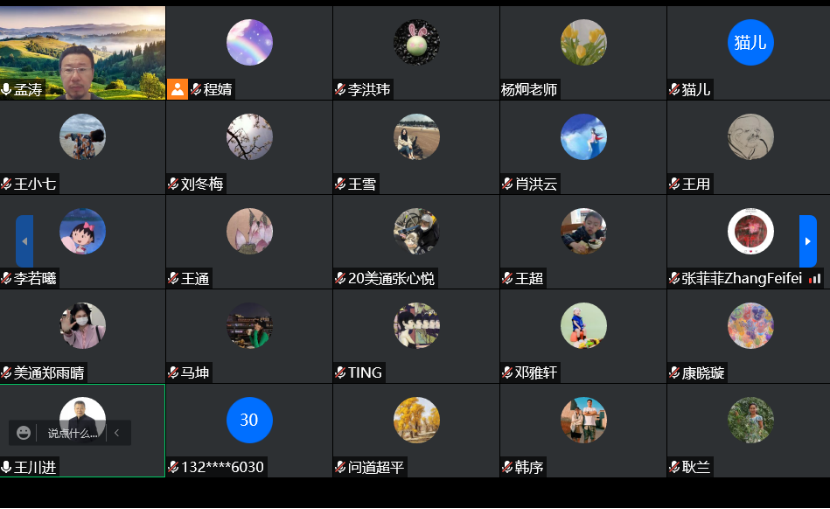Viewport: 830px width, 509px height.
Task: Click the muted mic icon beside 132****6030
Action: (173, 467)
